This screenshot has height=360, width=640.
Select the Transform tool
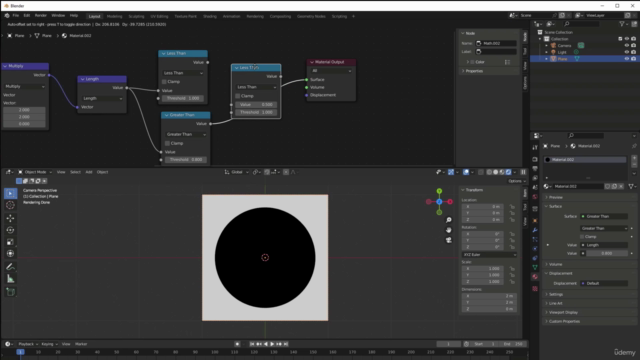coord(11,254)
